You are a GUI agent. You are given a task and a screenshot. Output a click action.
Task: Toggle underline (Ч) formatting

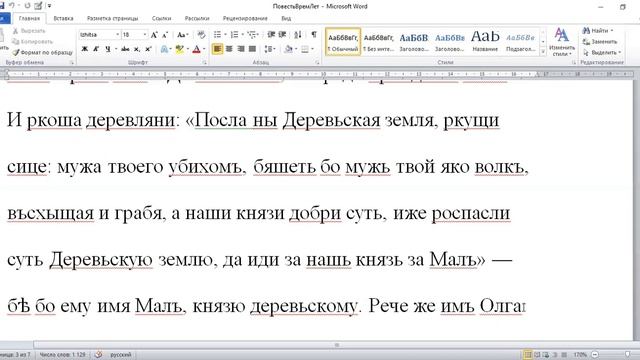tap(108, 49)
